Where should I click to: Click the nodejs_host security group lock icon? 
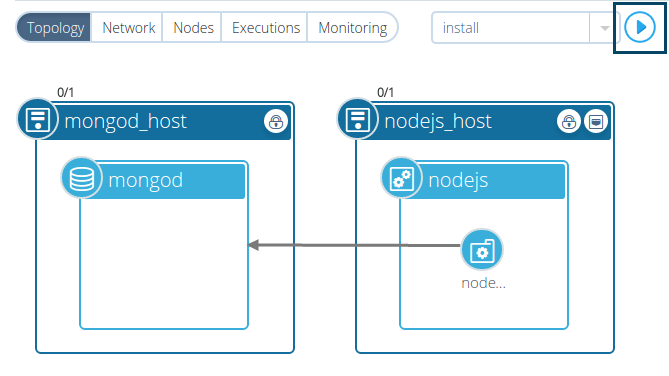(568, 122)
